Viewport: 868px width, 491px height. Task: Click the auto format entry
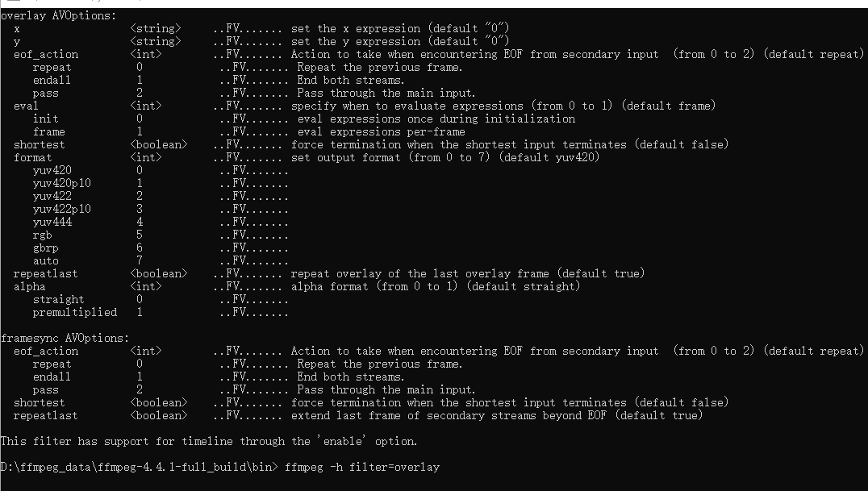(x=46, y=260)
